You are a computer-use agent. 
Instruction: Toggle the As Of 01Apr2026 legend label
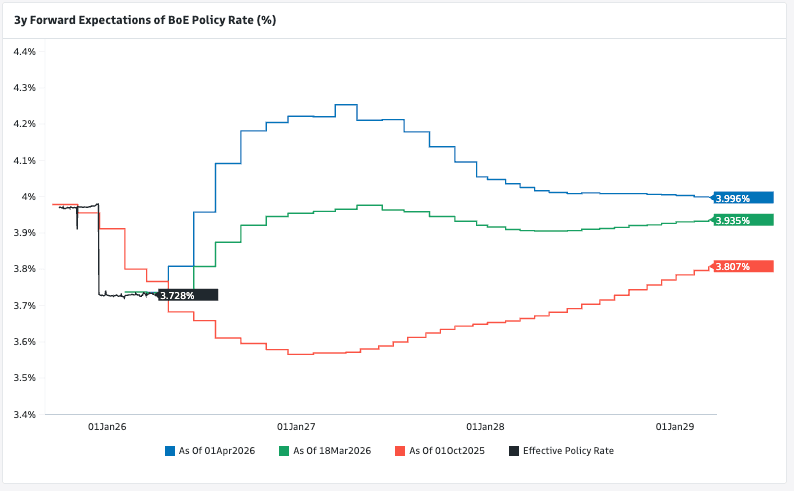[217, 451]
